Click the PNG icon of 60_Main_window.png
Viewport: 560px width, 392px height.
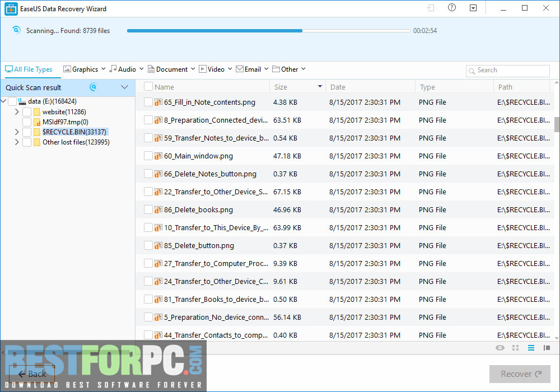click(x=158, y=156)
